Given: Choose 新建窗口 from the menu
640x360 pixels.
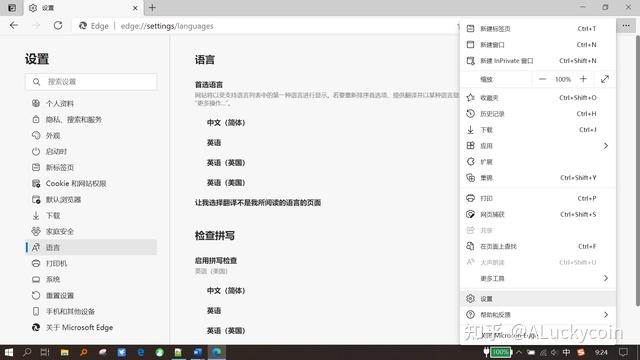Looking at the screenshot, I should coord(538,44).
